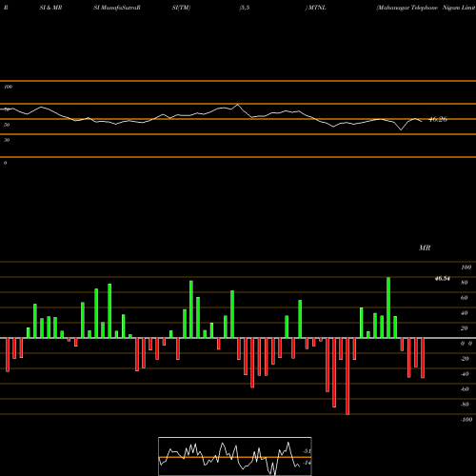
Task: Click the -60 label on MR axis
Action: tap(465, 389)
